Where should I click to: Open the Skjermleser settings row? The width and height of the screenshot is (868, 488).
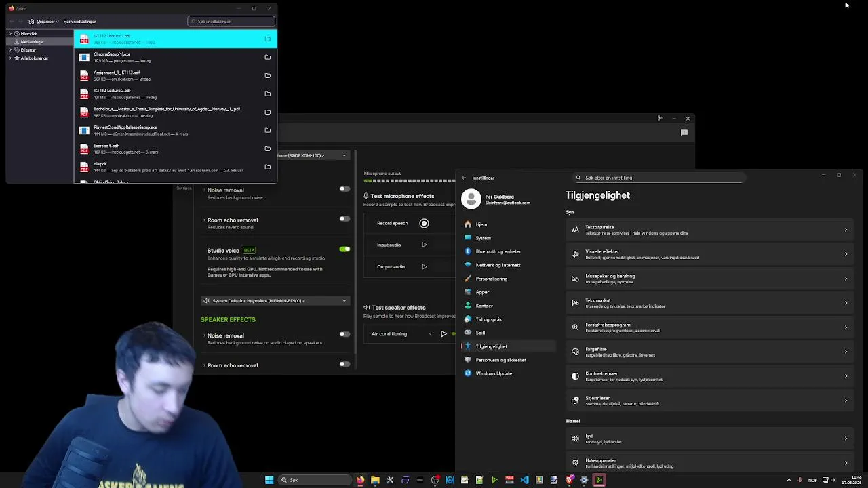coord(710,401)
